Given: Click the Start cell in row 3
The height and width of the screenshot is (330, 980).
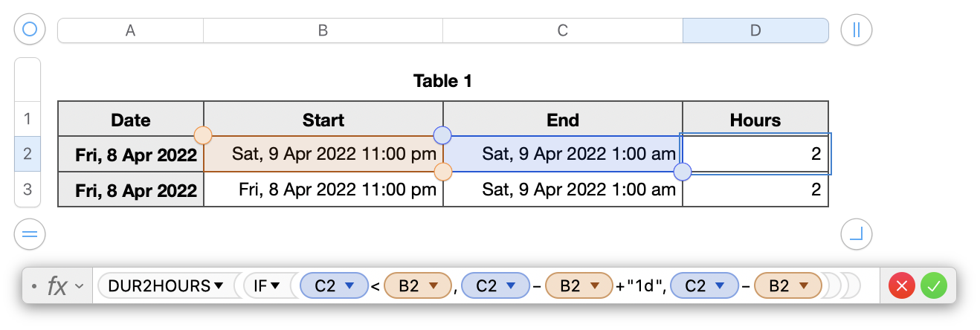Looking at the screenshot, I should coord(323,190).
